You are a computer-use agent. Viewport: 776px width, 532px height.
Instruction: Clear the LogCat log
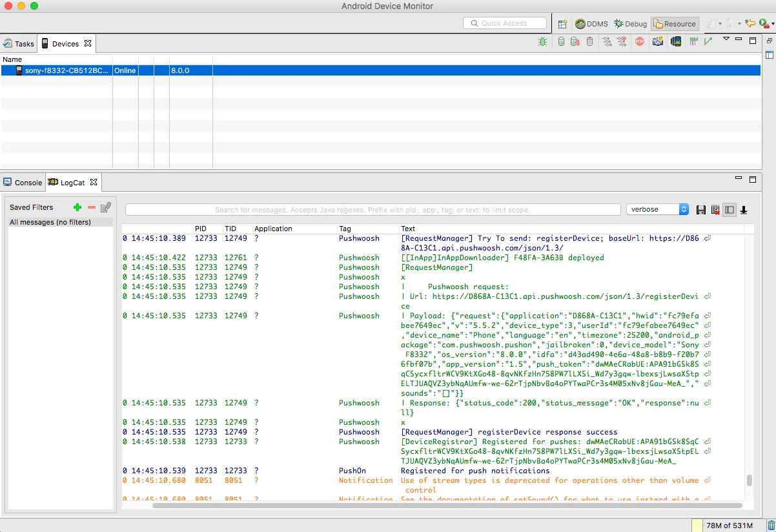715,210
